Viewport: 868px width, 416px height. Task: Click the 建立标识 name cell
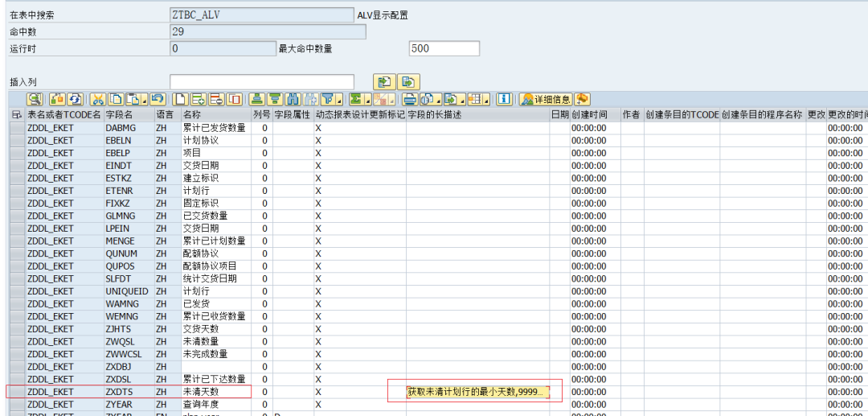pos(216,179)
